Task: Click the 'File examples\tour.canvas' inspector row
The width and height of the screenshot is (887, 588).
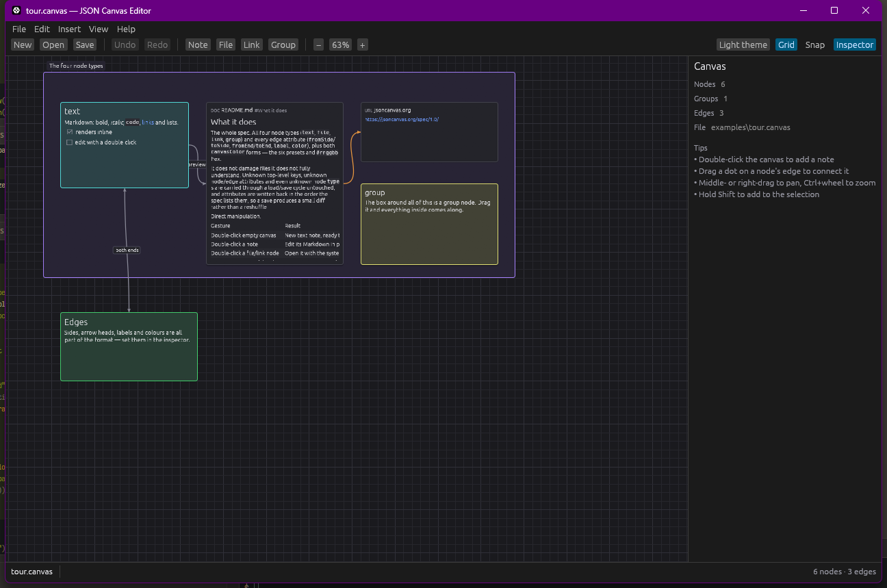Action: [x=741, y=127]
